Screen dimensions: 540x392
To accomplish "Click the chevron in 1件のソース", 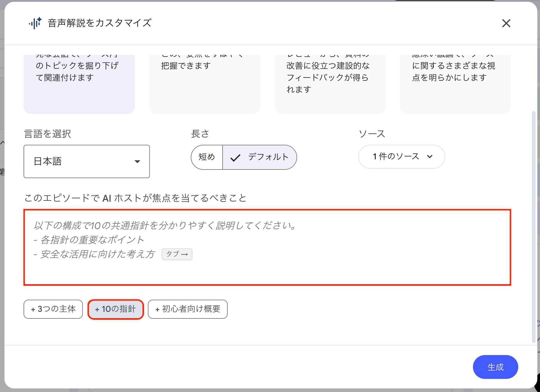I will click(x=429, y=157).
